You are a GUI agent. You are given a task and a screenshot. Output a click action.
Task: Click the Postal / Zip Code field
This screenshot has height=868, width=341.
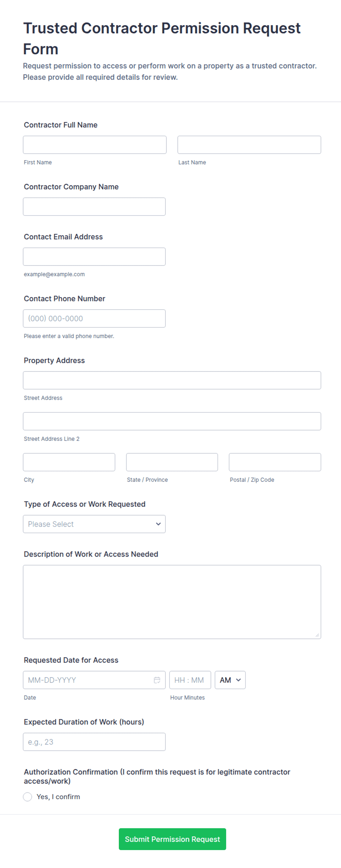pos(275,462)
